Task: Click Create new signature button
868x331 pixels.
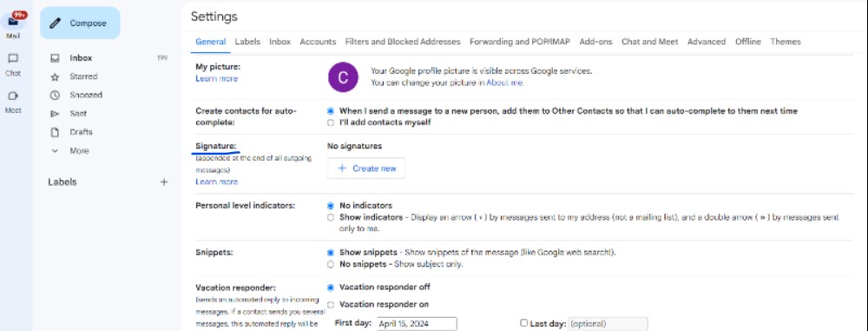Action: pyautogui.click(x=366, y=169)
